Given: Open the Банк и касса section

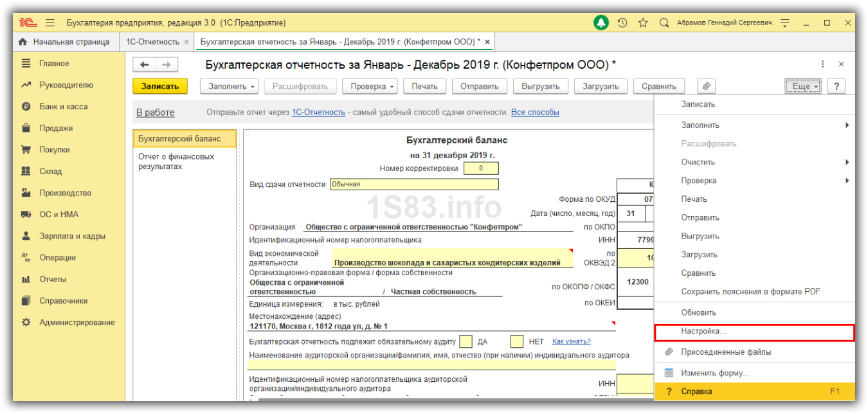Looking at the screenshot, I should pyautogui.click(x=63, y=107).
